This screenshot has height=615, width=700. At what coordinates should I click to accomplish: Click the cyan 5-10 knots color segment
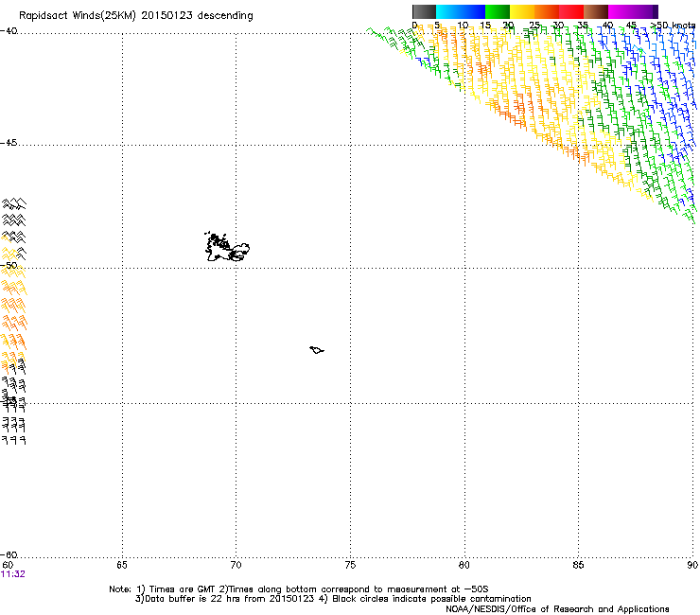(448, 11)
